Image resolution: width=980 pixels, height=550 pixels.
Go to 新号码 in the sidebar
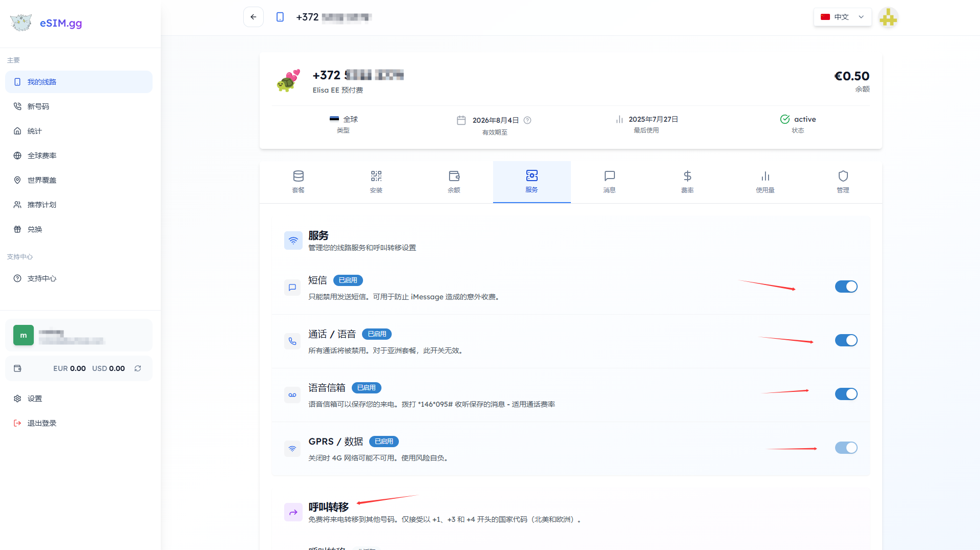[38, 106]
